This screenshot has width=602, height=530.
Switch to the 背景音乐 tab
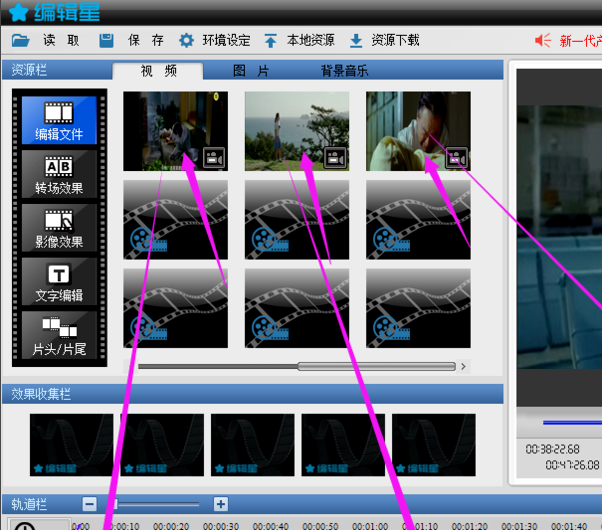[344, 71]
